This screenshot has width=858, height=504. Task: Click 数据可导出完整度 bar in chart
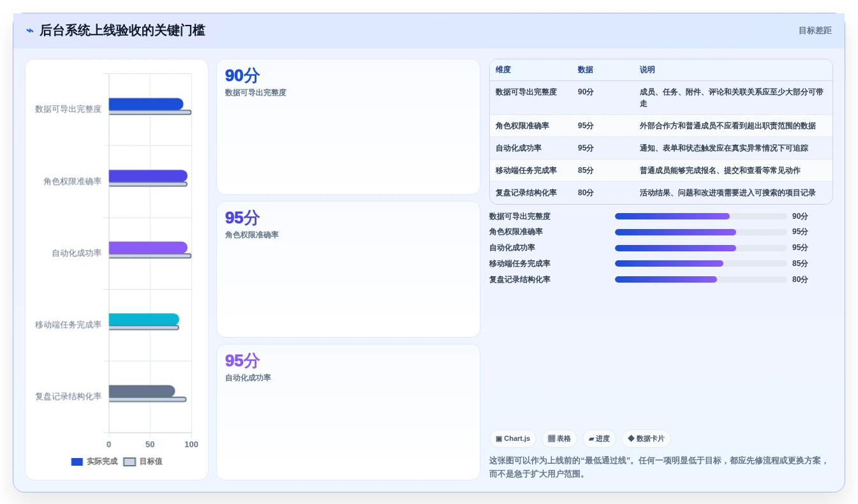(146, 104)
